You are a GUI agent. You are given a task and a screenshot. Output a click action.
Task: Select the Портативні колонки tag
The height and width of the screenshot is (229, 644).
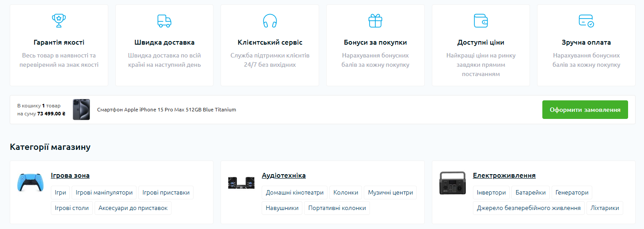click(x=337, y=208)
